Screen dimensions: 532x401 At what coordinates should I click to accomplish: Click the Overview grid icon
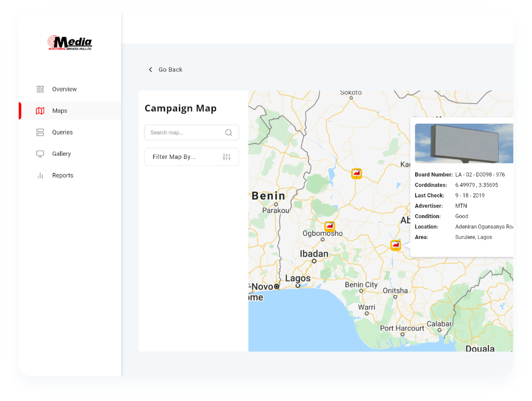[40, 89]
